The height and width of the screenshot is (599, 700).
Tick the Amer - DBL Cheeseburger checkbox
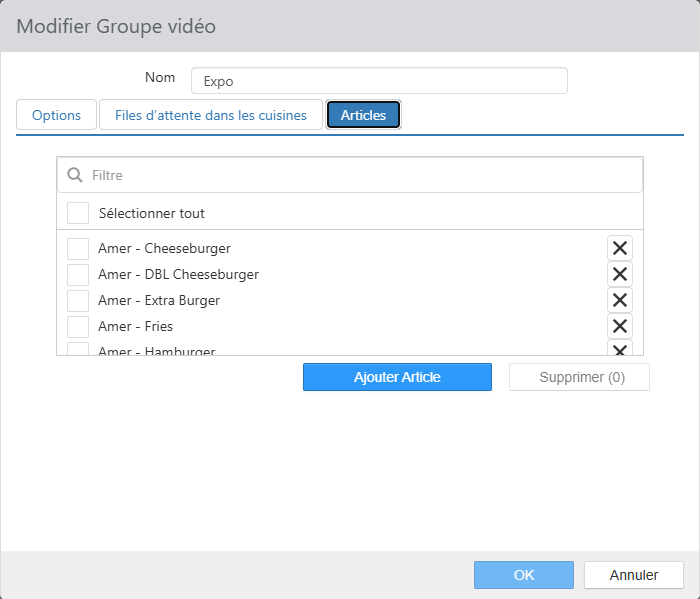click(x=78, y=275)
